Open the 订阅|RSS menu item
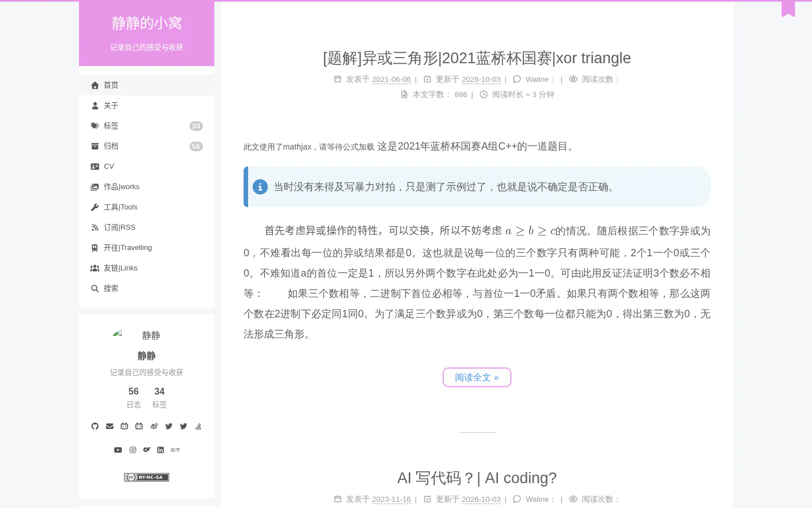Viewport: 812px width, 508px height. 147,227
